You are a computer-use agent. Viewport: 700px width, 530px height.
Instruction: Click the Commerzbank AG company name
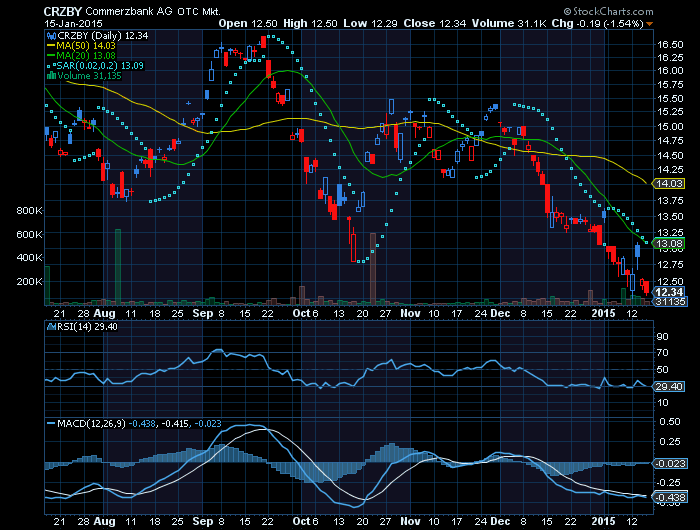(129, 12)
